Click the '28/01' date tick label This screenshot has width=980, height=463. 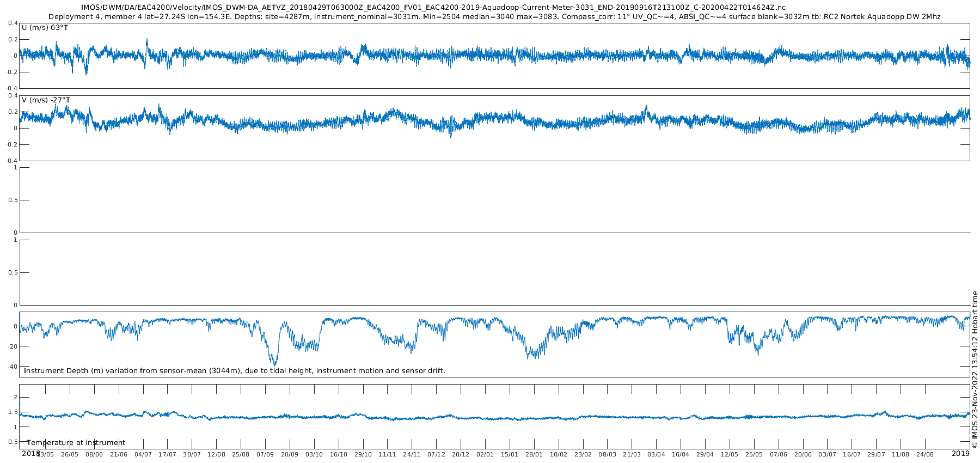(x=534, y=454)
